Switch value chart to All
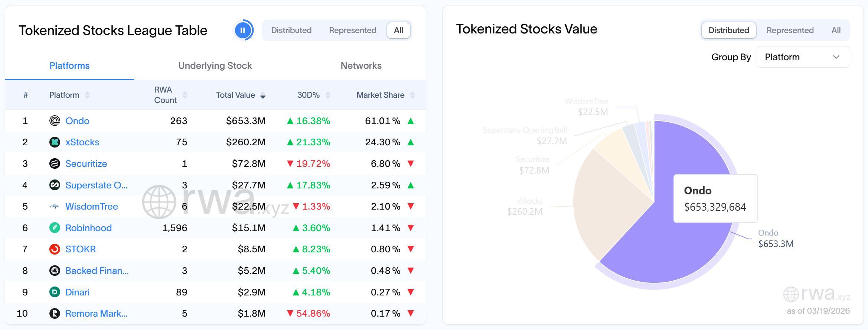This screenshot has height=330, width=868. pyautogui.click(x=836, y=30)
